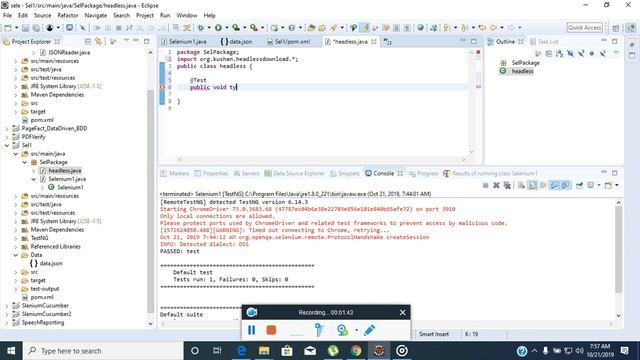This screenshot has height=360, width=640.
Task: Run the program with the green Run icon
Action: 218,28
